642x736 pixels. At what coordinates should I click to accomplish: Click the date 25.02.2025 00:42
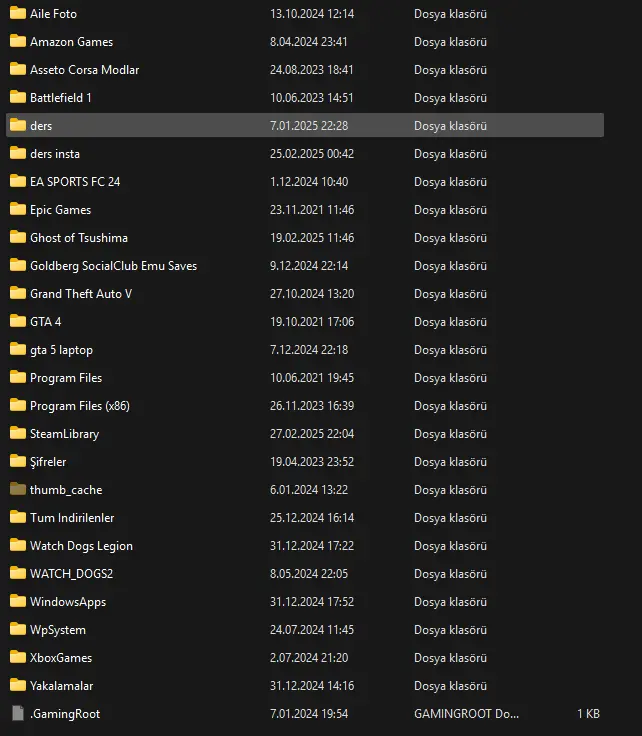(312, 154)
